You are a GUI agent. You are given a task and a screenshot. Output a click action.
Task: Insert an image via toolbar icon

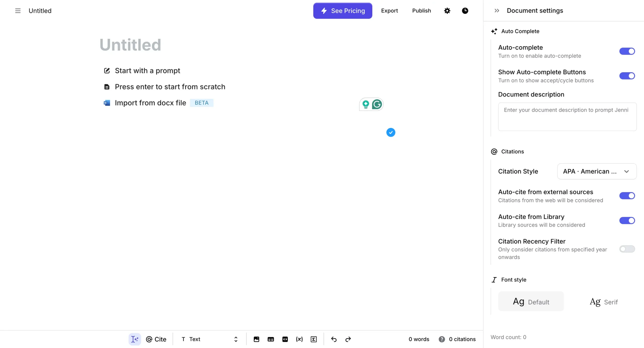[256, 339]
